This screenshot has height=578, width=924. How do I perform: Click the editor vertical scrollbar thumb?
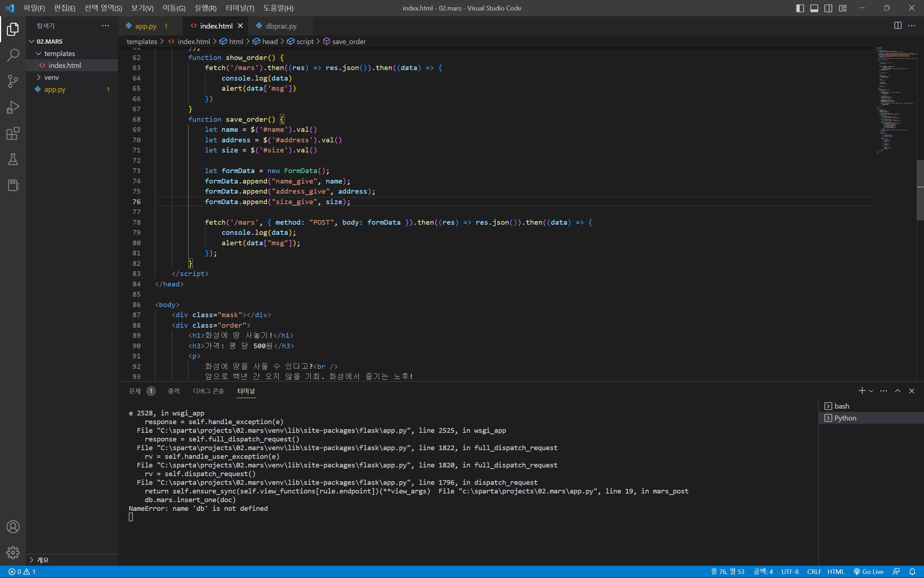click(x=920, y=190)
